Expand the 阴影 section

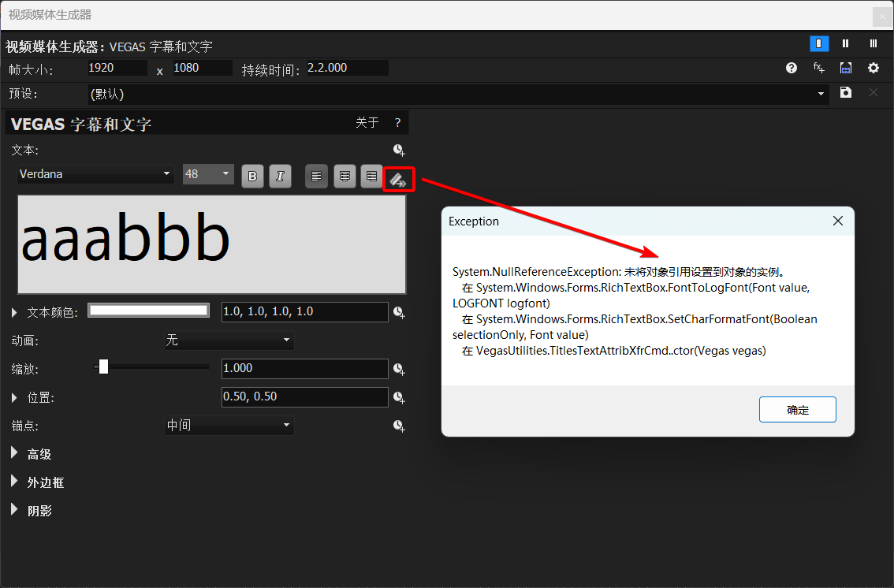(15, 510)
